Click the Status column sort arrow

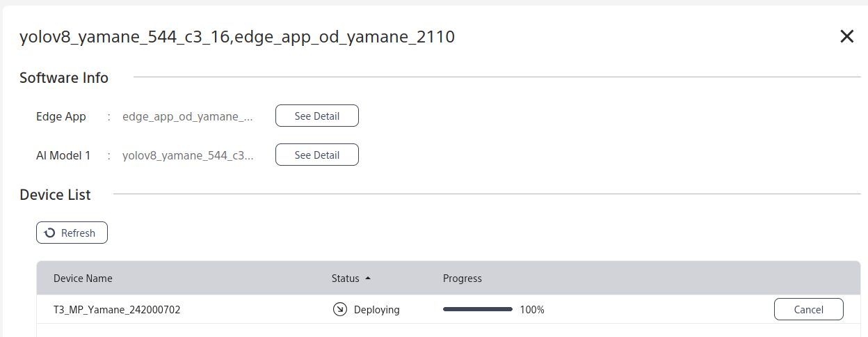pos(368,279)
